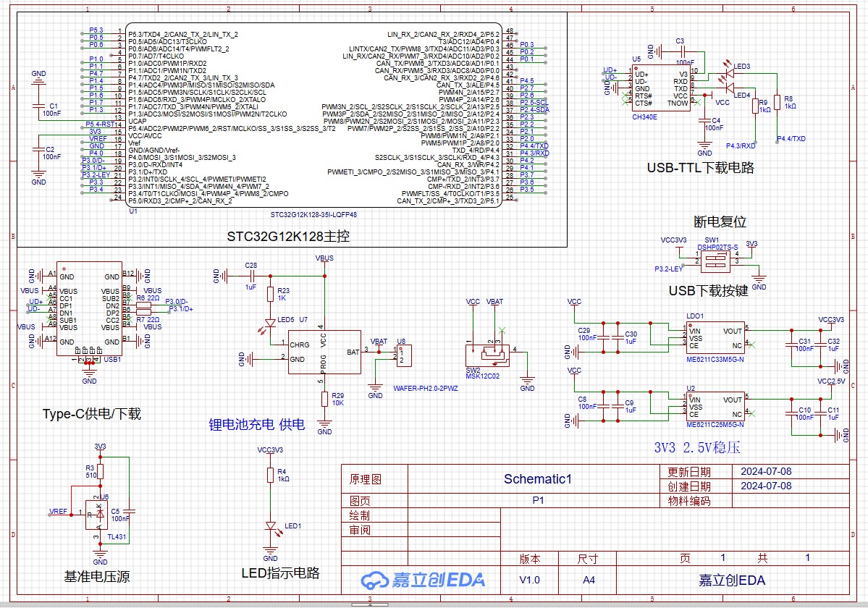
Task: Click the 'LED指示电路' section title
Action: pos(281,573)
